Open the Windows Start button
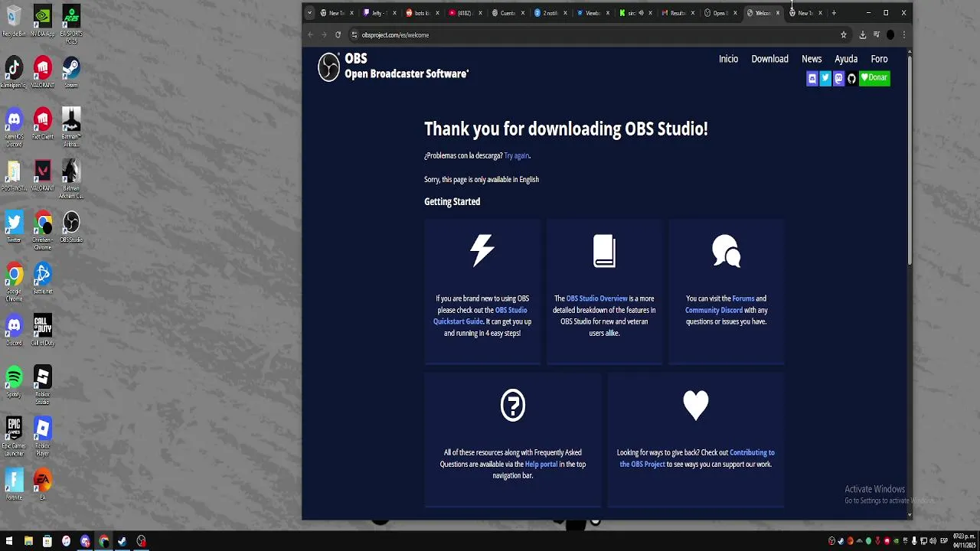980x551 pixels. [9, 542]
